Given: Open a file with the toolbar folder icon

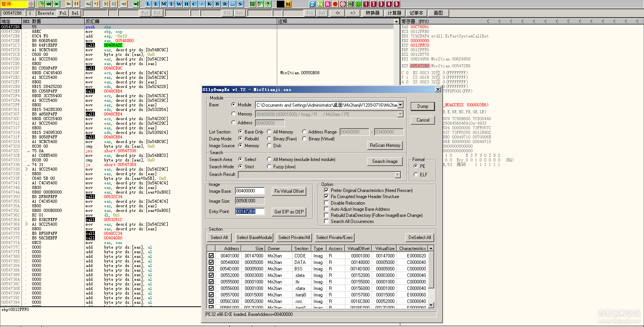Looking at the screenshot, I should 41,4.
